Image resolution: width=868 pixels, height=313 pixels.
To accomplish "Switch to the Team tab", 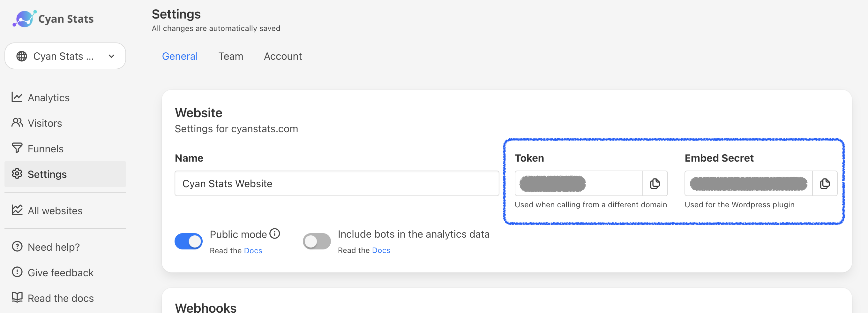I will [231, 56].
